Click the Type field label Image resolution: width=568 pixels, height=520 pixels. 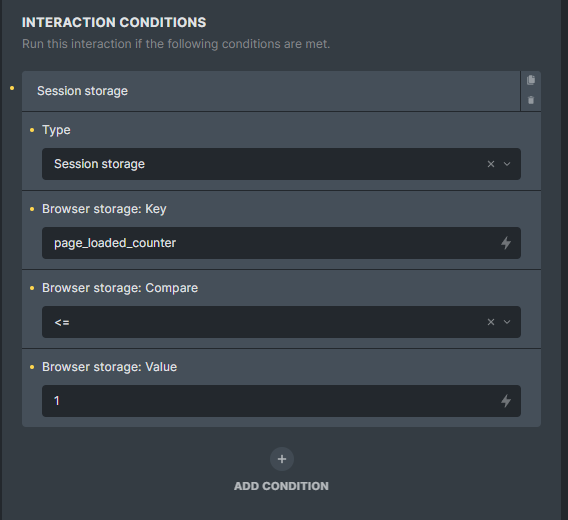click(x=56, y=130)
